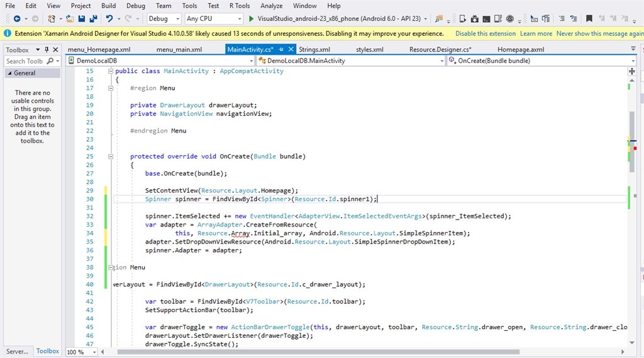Click Never show this message again link
Screen dimensions: 644x358
[x=600, y=34]
